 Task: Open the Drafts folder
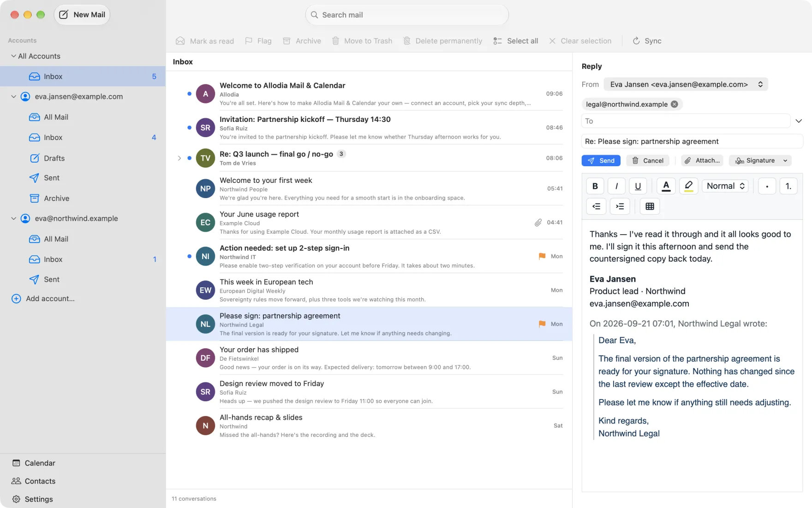(x=83, y=158)
